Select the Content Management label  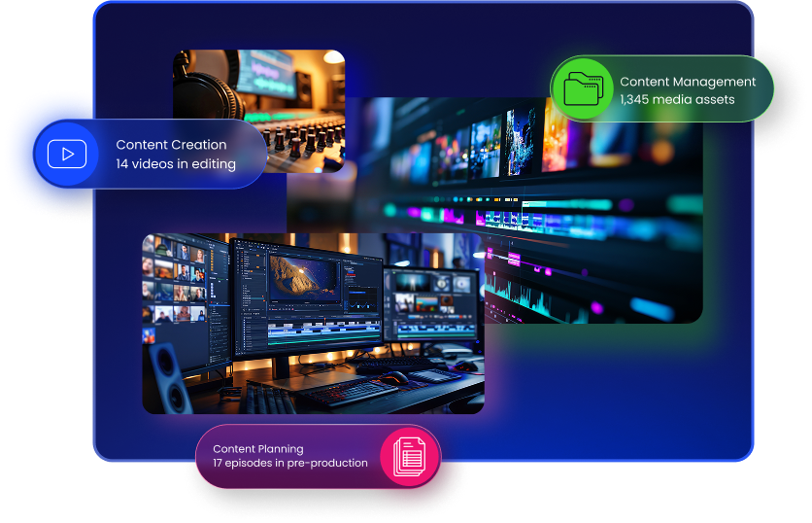[x=688, y=82]
